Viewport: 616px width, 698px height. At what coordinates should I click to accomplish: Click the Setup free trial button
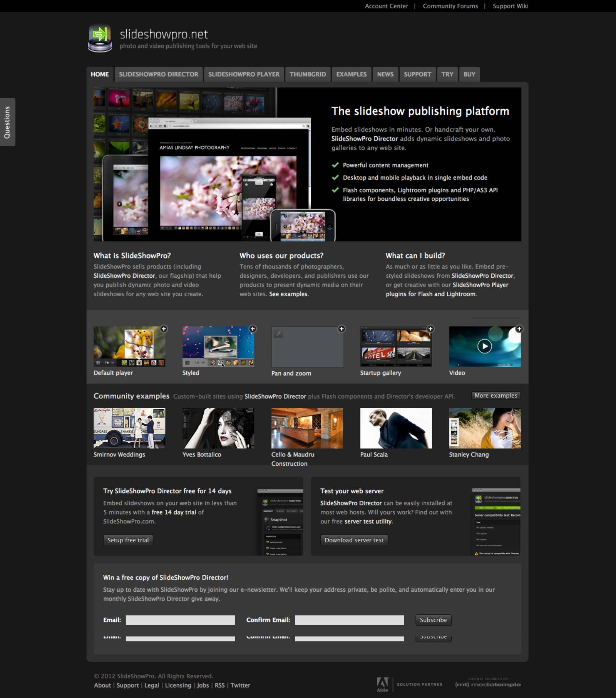click(x=128, y=540)
